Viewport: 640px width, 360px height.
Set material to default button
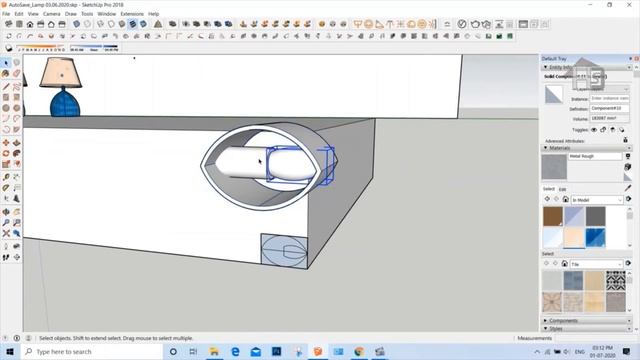(628, 177)
